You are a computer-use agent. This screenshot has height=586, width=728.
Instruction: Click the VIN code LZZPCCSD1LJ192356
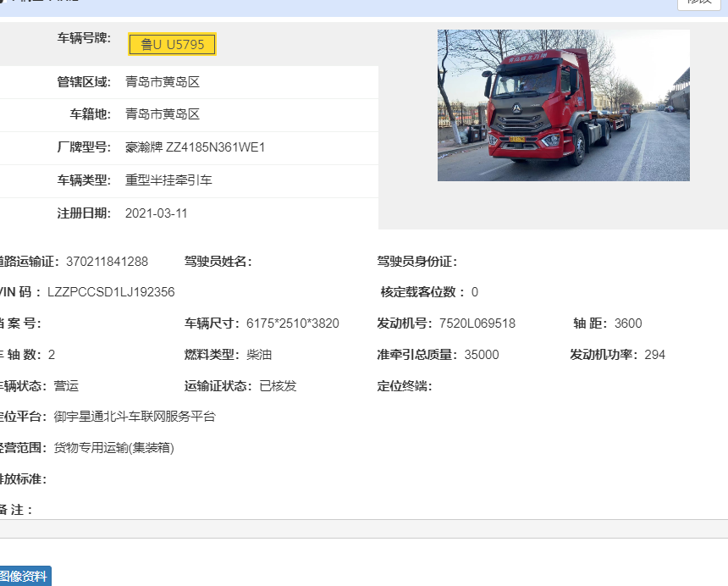tap(111, 292)
